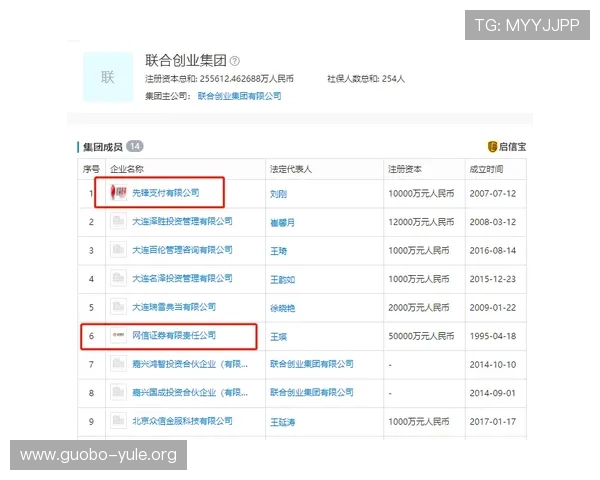The height and width of the screenshot is (480, 600).
Task: Open legal representative link in row 3
Action: point(278,251)
